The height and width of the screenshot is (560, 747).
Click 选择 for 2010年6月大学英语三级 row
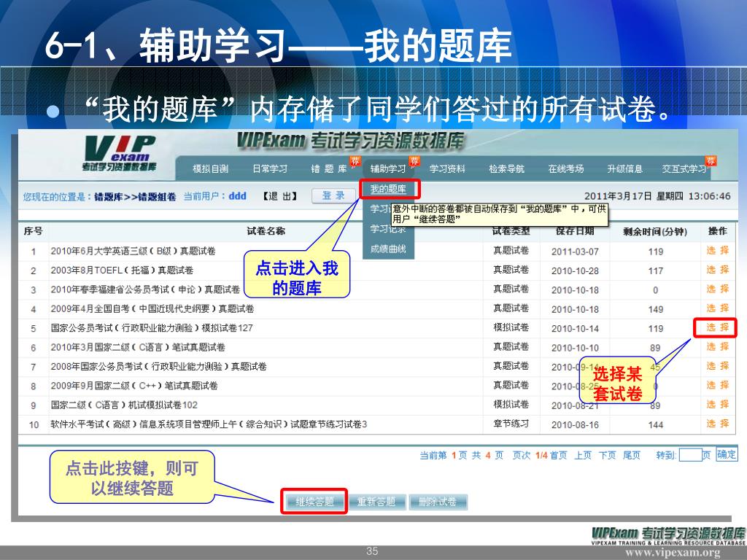point(718,251)
